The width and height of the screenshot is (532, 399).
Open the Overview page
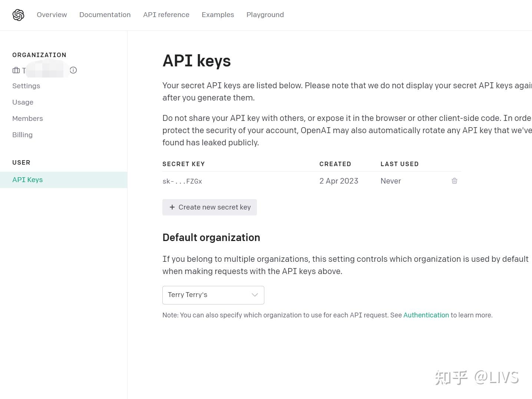tap(52, 15)
